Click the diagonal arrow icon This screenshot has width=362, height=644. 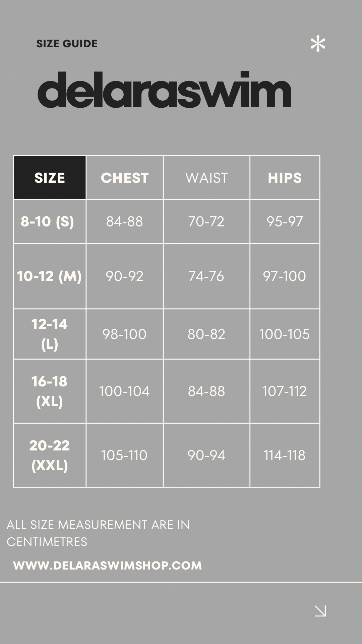point(320,611)
